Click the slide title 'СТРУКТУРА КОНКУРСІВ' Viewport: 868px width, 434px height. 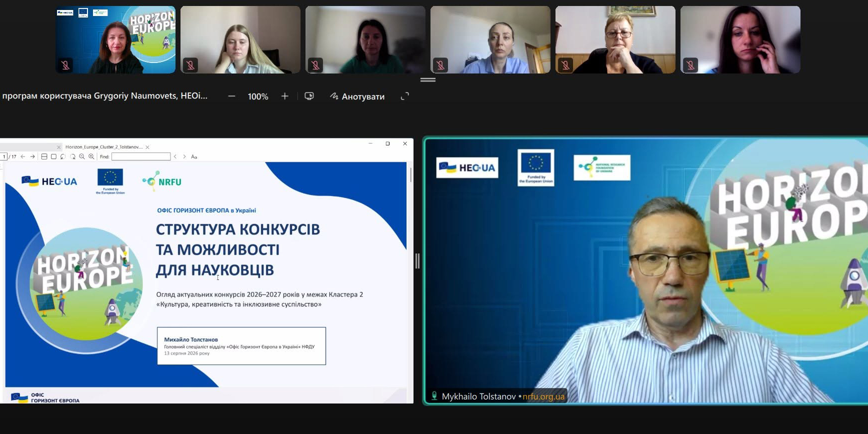click(x=237, y=229)
